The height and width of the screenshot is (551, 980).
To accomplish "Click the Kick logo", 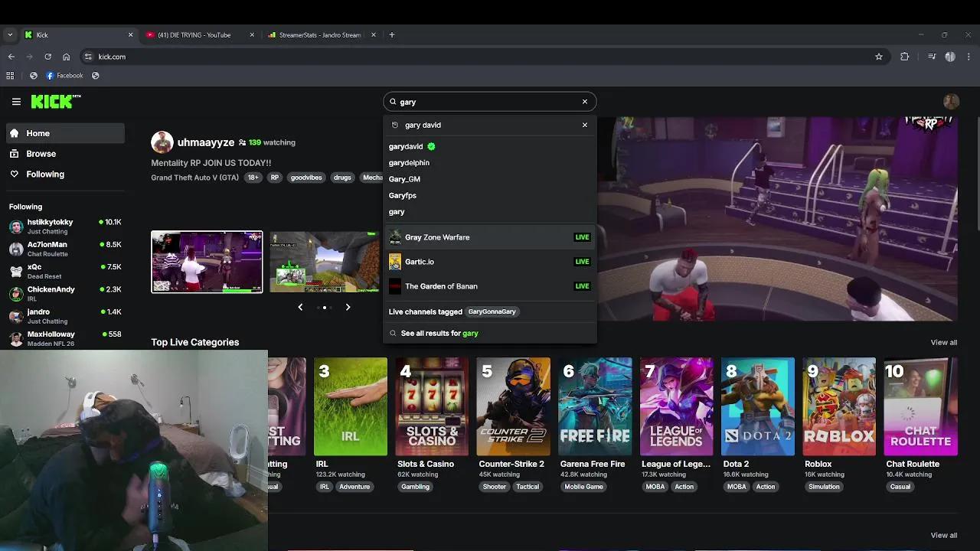I will click(51, 101).
